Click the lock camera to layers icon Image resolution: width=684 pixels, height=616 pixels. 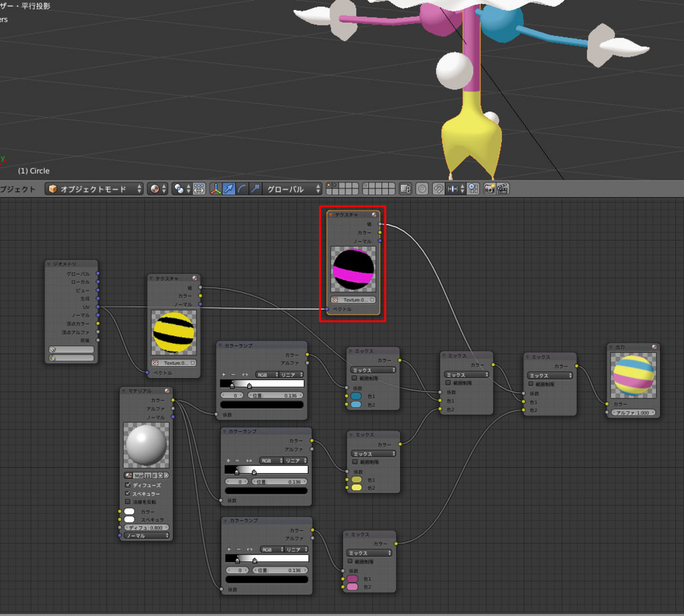point(405,189)
